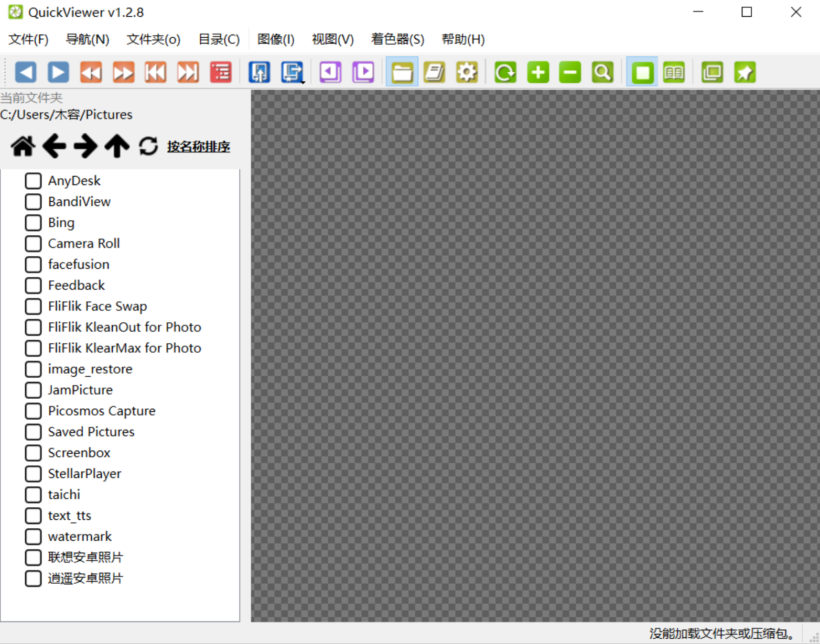
Task: Open the 目录(C) menu
Action: pyautogui.click(x=219, y=39)
